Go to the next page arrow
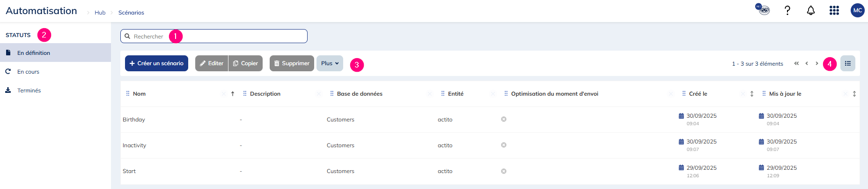The image size is (868, 189). 817,63
